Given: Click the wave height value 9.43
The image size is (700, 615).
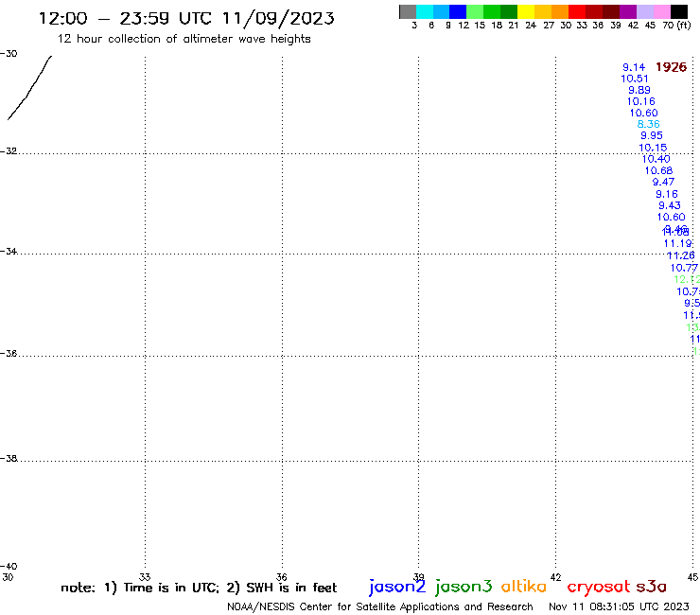Looking at the screenshot, I should coord(670,205).
